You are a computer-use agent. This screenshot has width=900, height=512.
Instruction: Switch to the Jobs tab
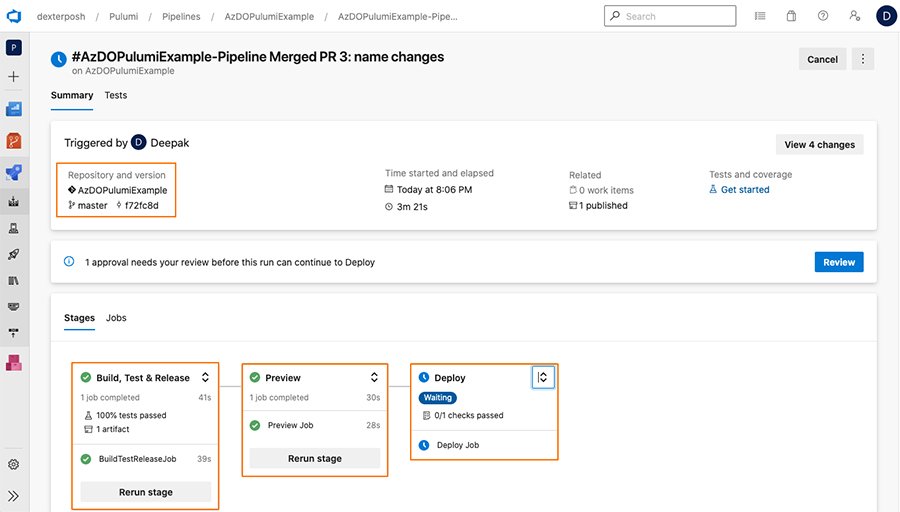coord(116,318)
